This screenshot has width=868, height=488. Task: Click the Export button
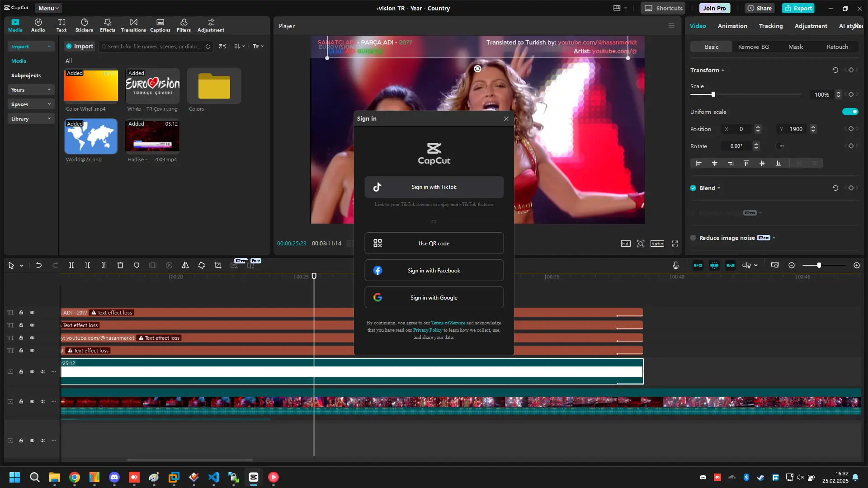coord(798,8)
